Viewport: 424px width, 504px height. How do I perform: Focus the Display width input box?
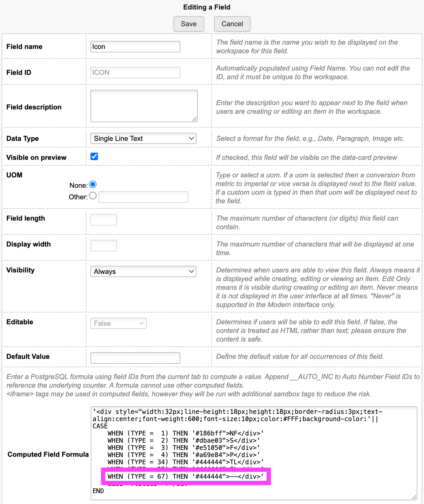pyautogui.click(x=104, y=246)
